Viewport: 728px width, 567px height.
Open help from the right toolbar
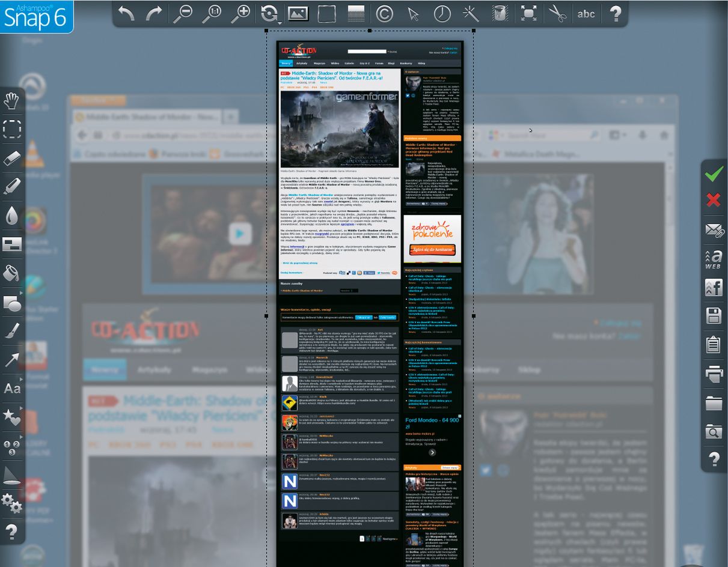pyautogui.click(x=714, y=459)
